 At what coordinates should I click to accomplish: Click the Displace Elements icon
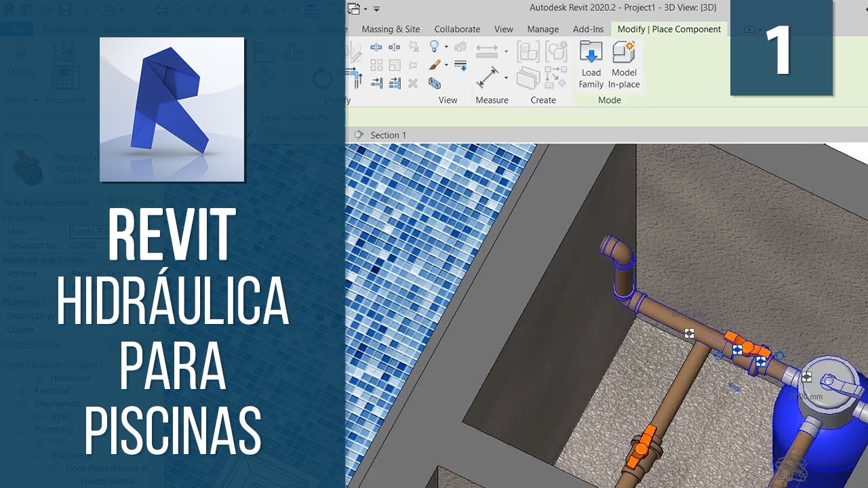(460, 47)
